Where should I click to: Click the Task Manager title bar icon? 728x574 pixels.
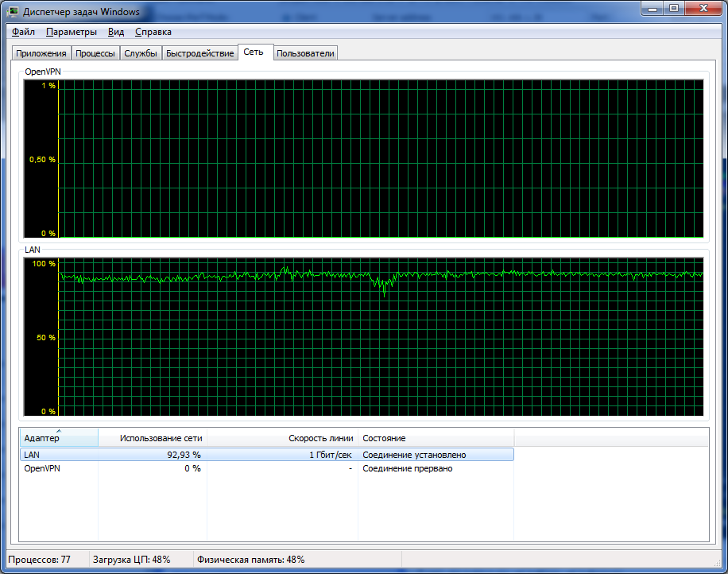pos(14,12)
